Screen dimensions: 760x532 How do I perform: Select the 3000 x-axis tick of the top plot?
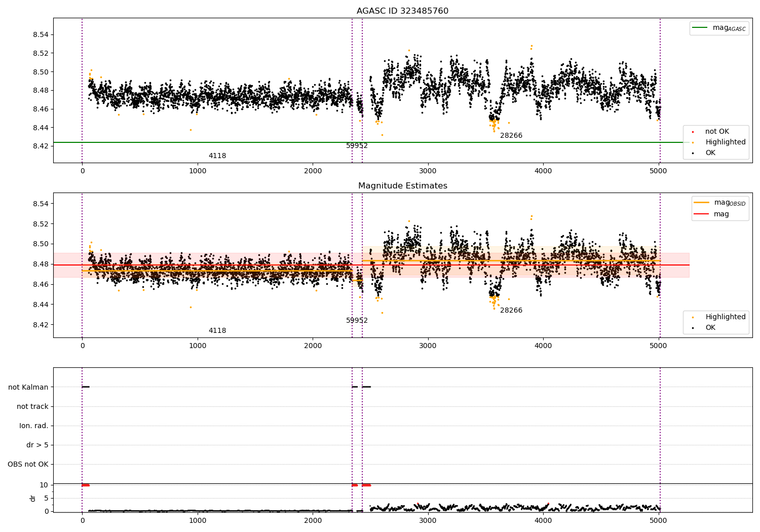(428, 171)
